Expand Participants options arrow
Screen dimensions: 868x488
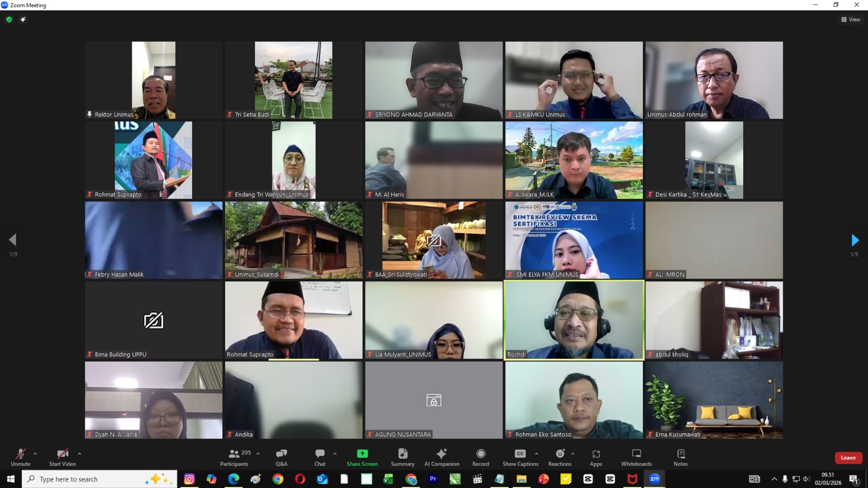tap(258, 453)
